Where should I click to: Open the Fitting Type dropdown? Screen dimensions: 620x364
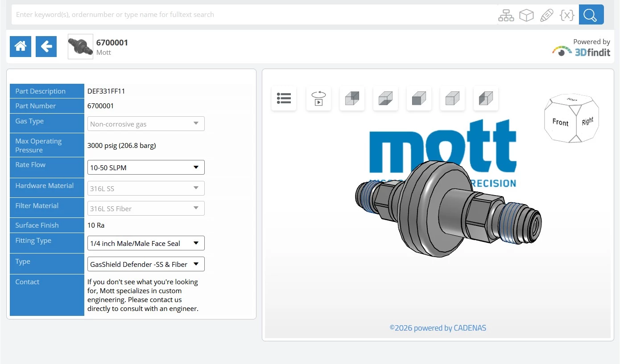tap(146, 243)
